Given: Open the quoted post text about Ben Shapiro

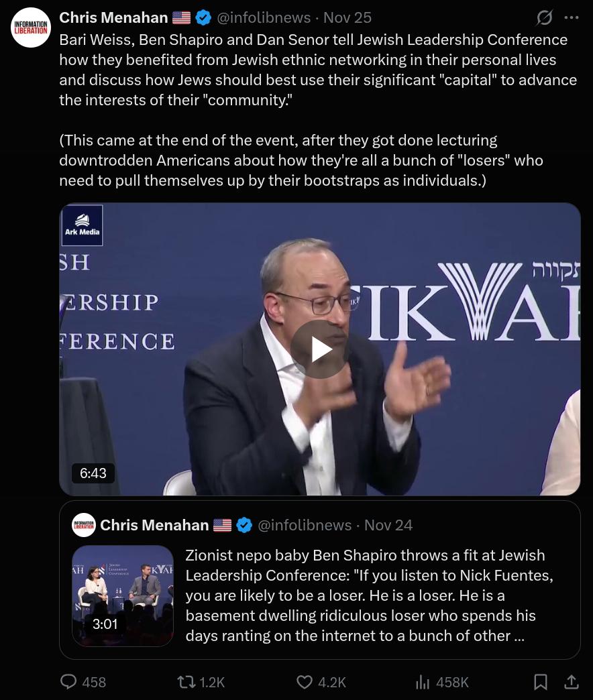Looking at the screenshot, I should 370,595.
